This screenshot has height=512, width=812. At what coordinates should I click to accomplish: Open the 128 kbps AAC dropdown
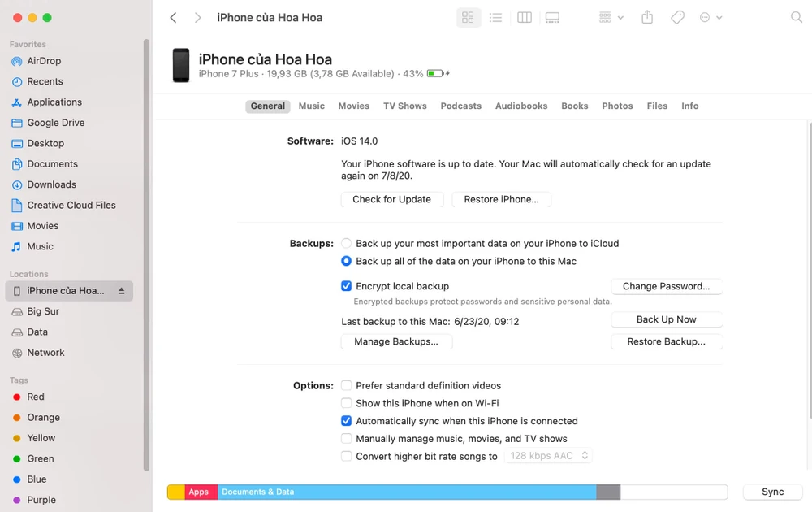coord(548,456)
